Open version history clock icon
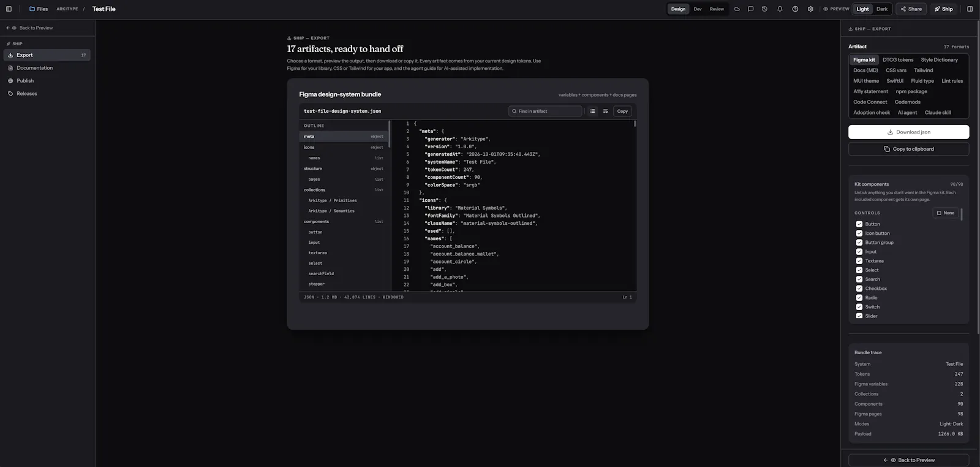The image size is (980, 467). [x=764, y=9]
